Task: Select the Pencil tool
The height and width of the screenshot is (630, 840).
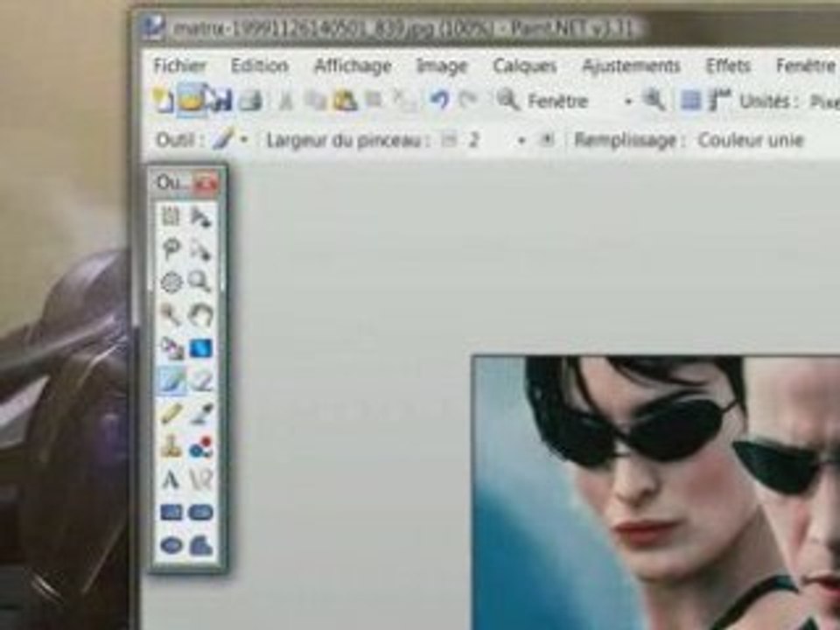Action: (x=171, y=414)
